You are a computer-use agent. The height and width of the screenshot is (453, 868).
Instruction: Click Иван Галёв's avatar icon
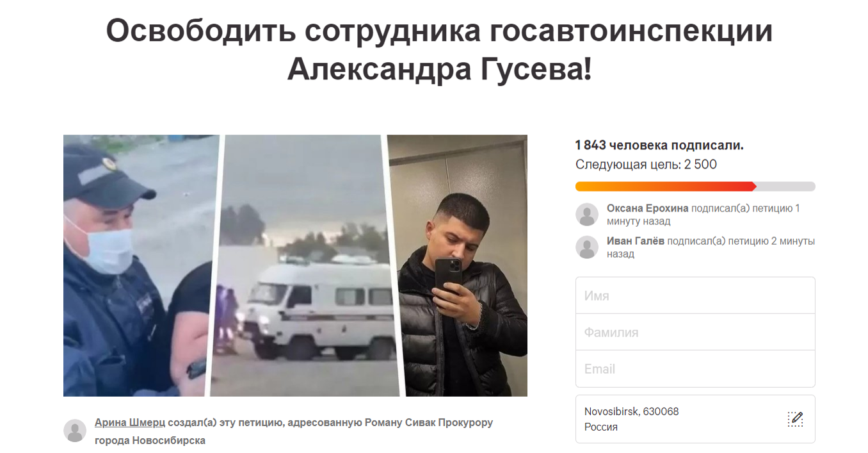[x=587, y=247]
